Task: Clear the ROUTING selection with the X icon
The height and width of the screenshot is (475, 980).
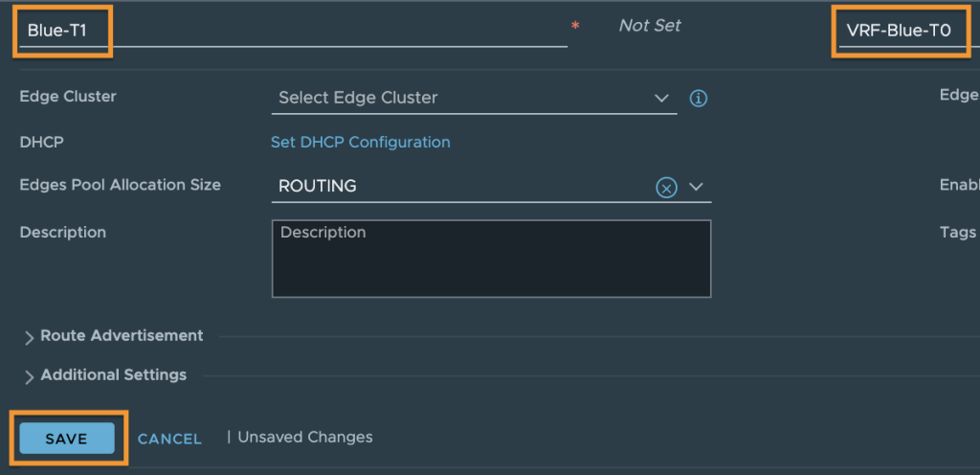Action: point(666,187)
